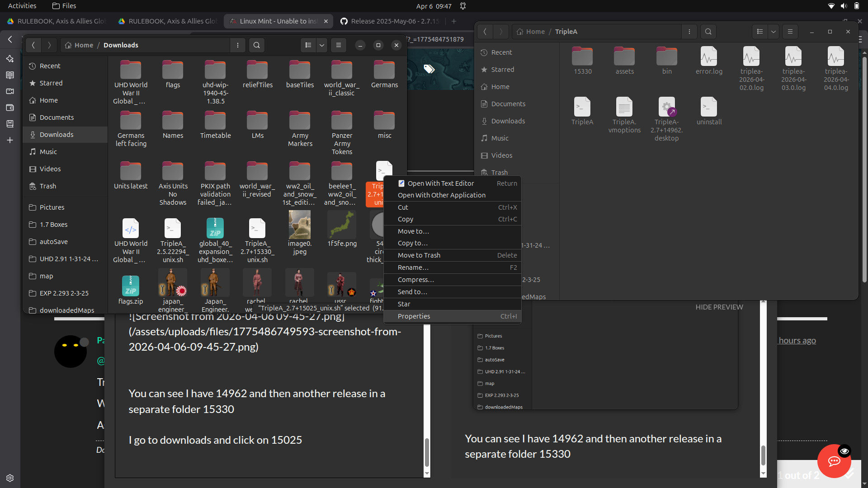Click the camera icon in the left sidebar
The height and width of the screenshot is (488, 868).
coord(10,91)
